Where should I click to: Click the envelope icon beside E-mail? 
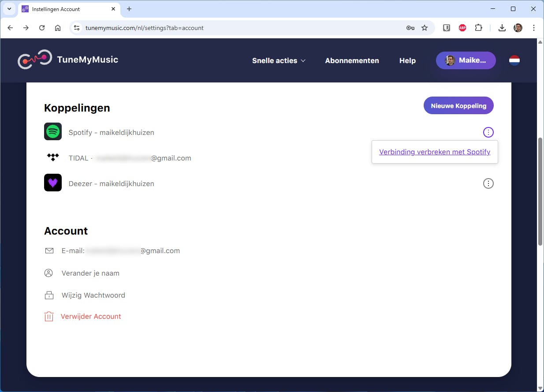(x=49, y=251)
